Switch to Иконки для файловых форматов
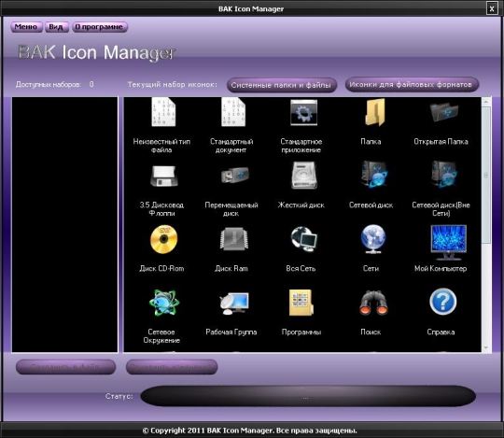 (413, 85)
